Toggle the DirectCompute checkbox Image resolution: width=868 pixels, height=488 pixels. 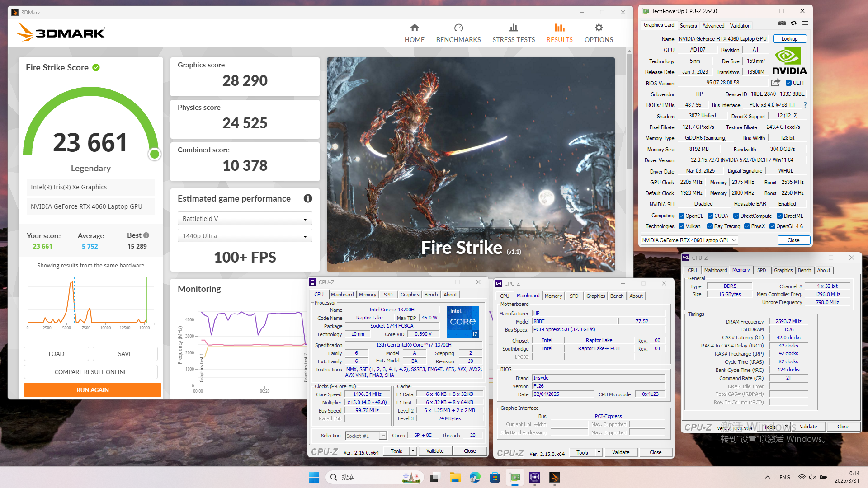tap(736, 216)
